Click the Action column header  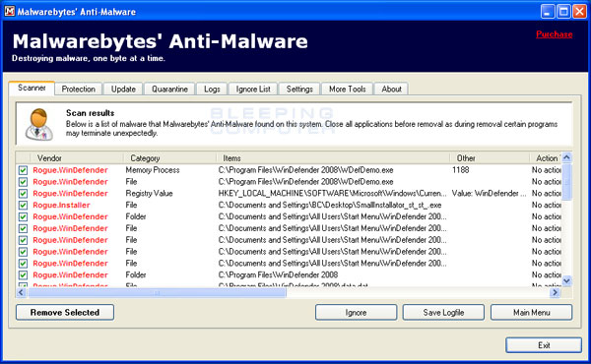click(x=547, y=158)
